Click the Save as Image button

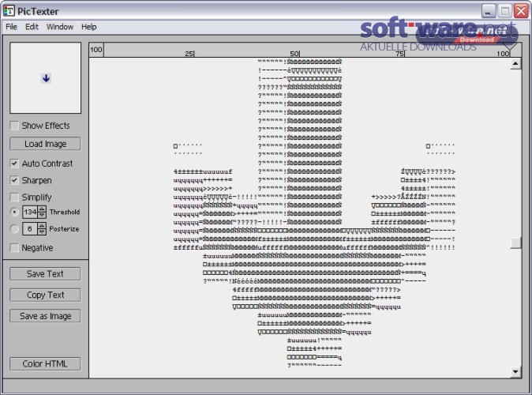click(45, 316)
